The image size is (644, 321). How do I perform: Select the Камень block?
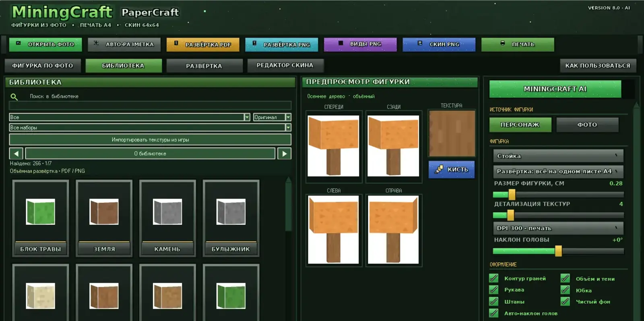[x=167, y=218]
